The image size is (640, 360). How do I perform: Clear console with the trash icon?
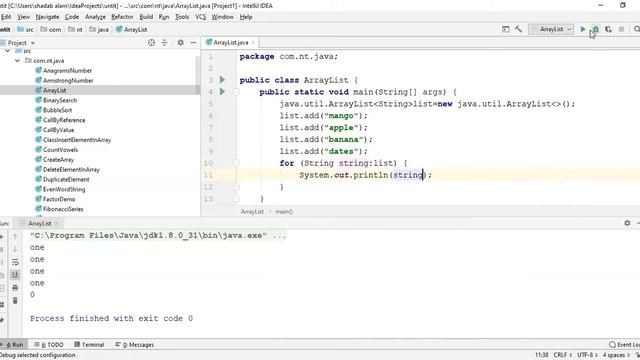coord(15,301)
